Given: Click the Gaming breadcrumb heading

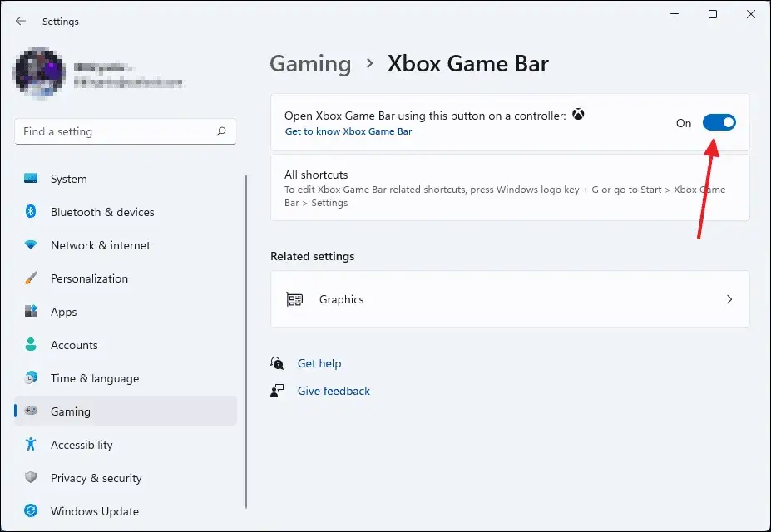Looking at the screenshot, I should pos(310,64).
